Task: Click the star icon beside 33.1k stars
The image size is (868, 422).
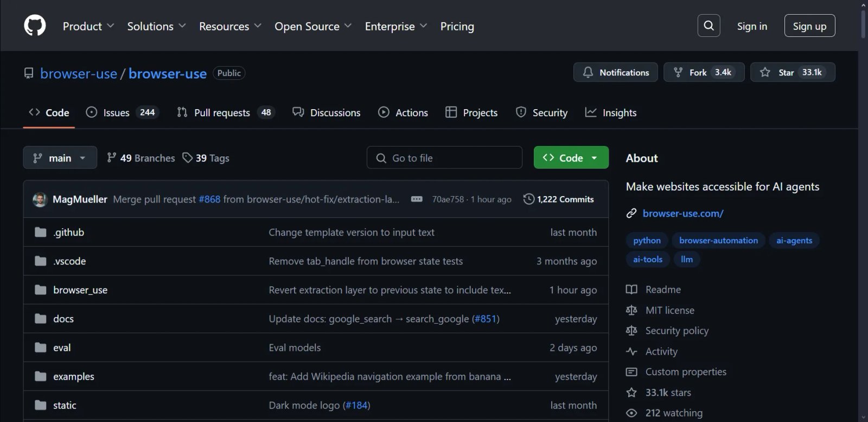Action: (631, 393)
